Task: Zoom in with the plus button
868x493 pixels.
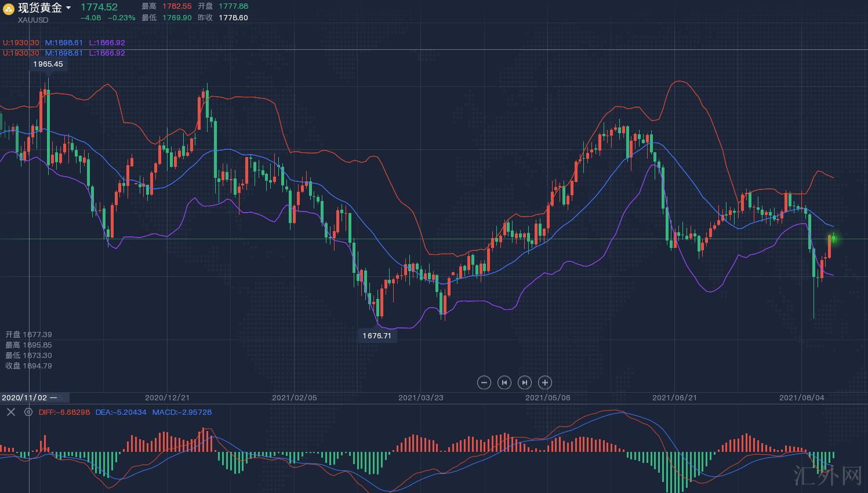Action: coord(545,382)
